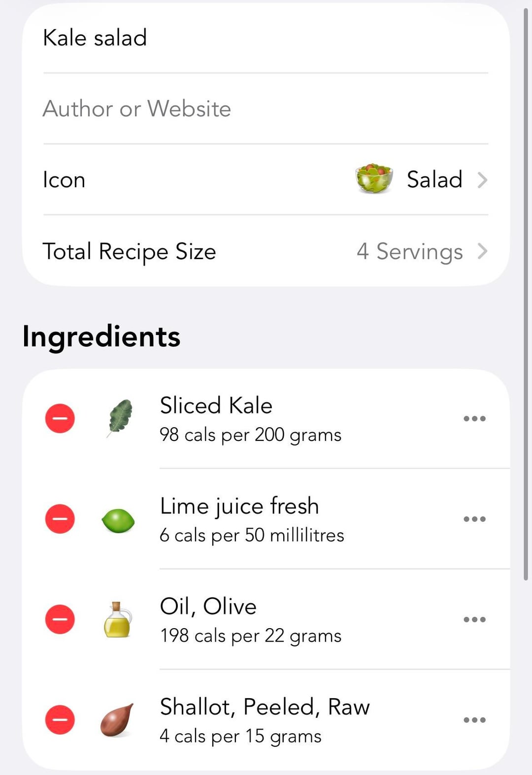This screenshot has height=775, width=532.
Task: Open the ellipsis menu for Shallot, Peeled, Raw
Action: pos(474,720)
